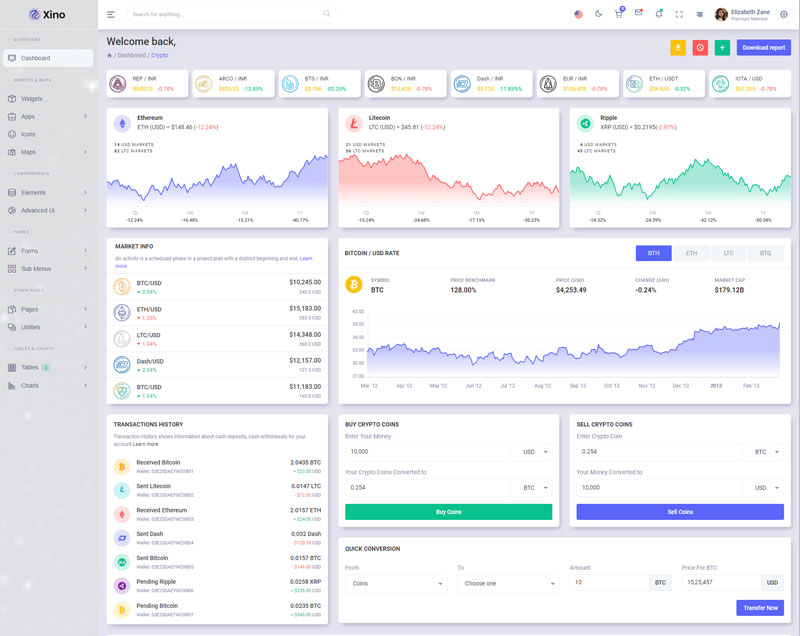800x636 pixels.
Task: Select US flag language selector
Action: [579, 14]
